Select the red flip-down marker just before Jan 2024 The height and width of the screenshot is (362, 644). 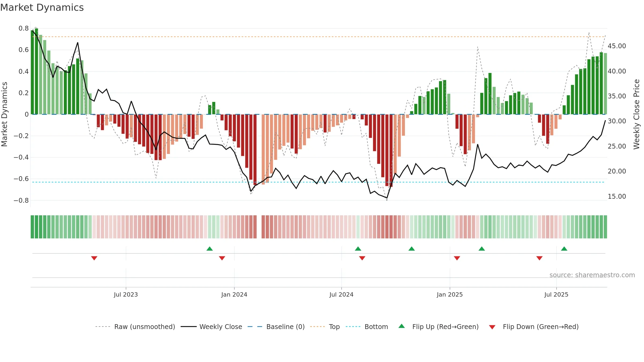222,258
